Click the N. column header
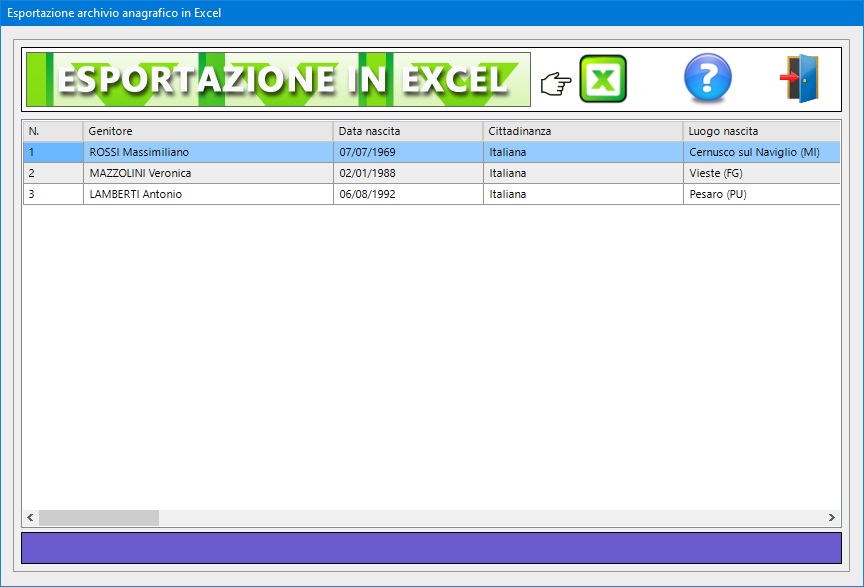The width and height of the screenshot is (864, 587). 52,131
